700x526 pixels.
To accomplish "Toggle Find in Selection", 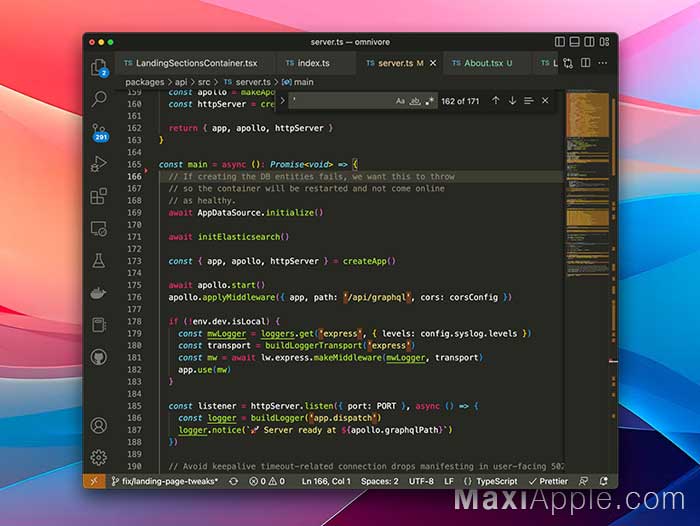I will tap(529, 101).
